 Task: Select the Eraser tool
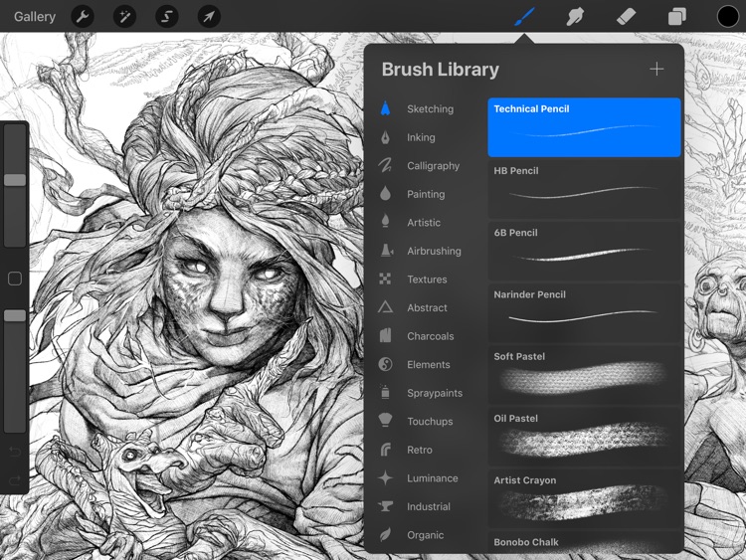[626, 17]
